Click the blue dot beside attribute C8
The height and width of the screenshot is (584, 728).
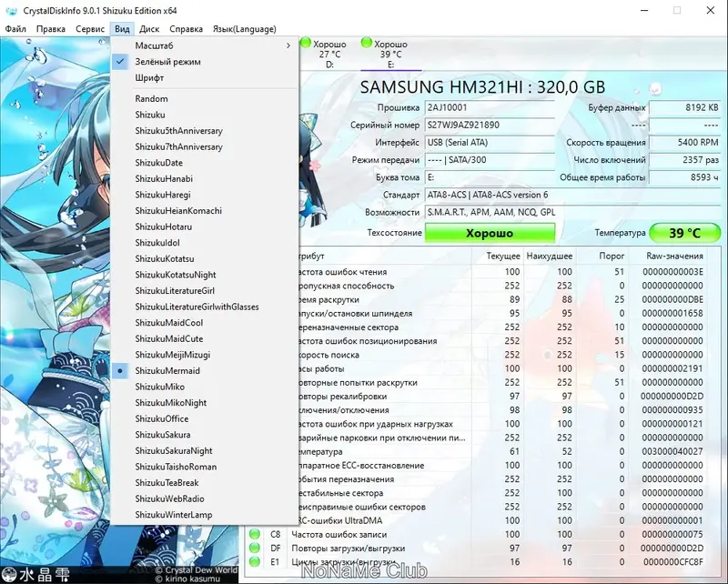point(254,534)
